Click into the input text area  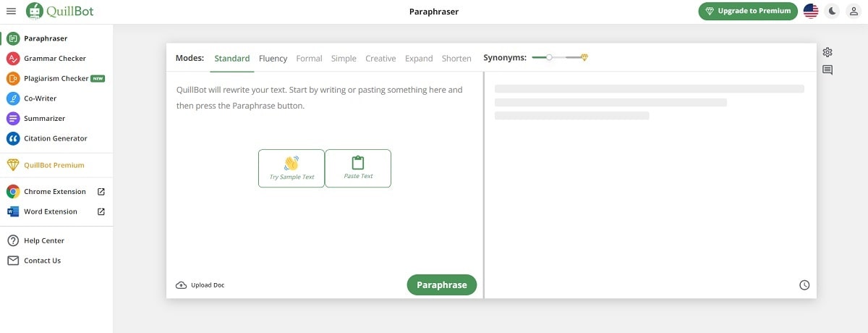tap(325, 174)
